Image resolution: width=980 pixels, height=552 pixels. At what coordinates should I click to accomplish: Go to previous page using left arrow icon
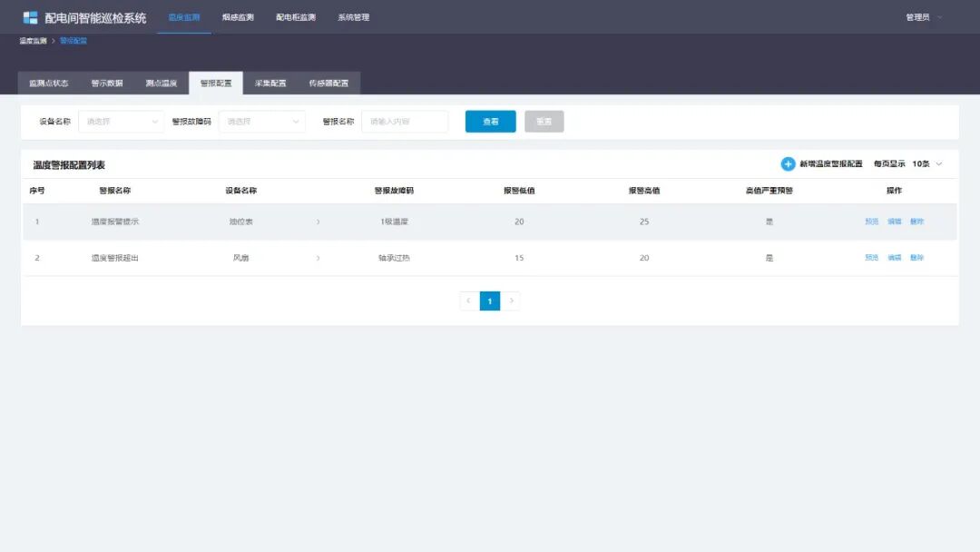[x=467, y=301]
